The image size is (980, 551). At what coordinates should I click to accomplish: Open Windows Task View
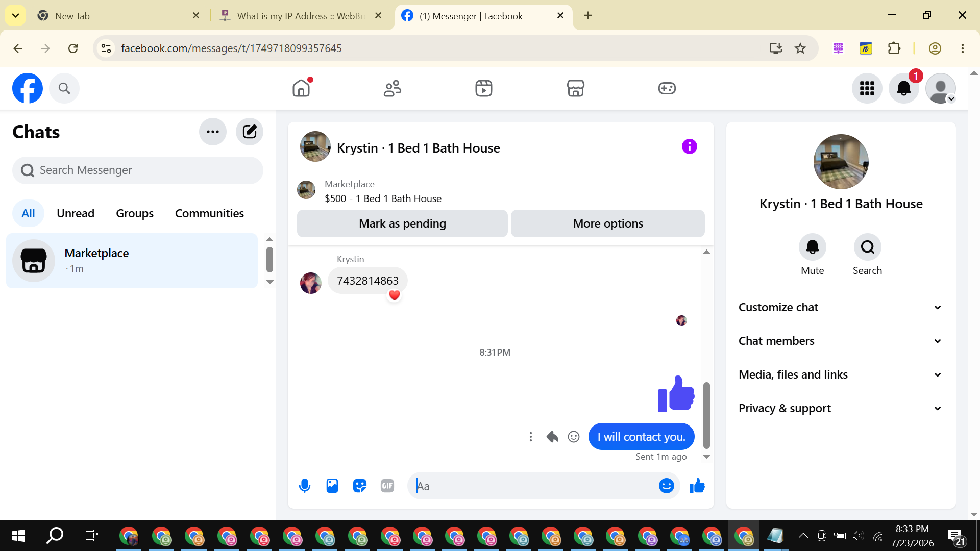pos(92,536)
